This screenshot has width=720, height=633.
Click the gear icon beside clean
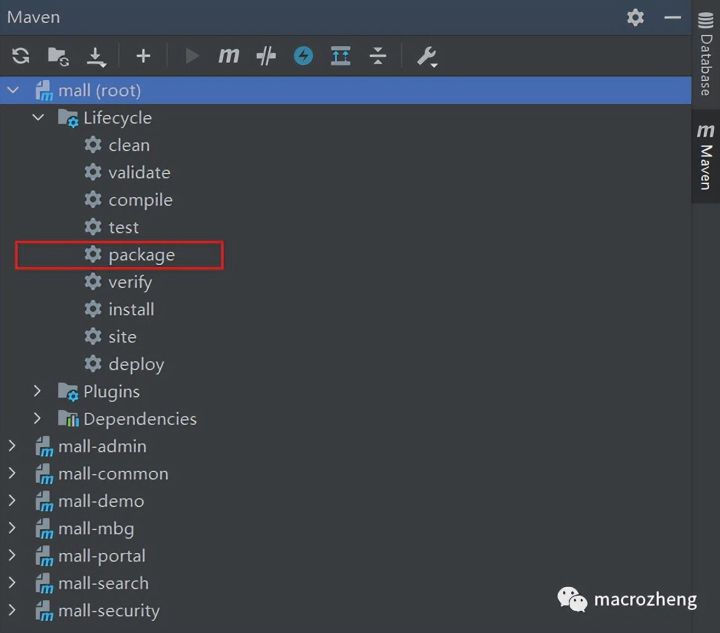click(x=93, y=145)
